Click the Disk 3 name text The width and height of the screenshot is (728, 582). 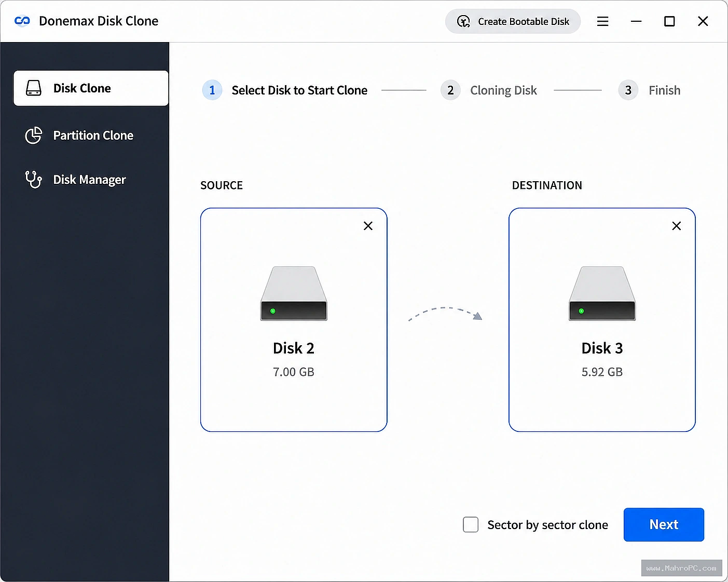tap(602, 348)
